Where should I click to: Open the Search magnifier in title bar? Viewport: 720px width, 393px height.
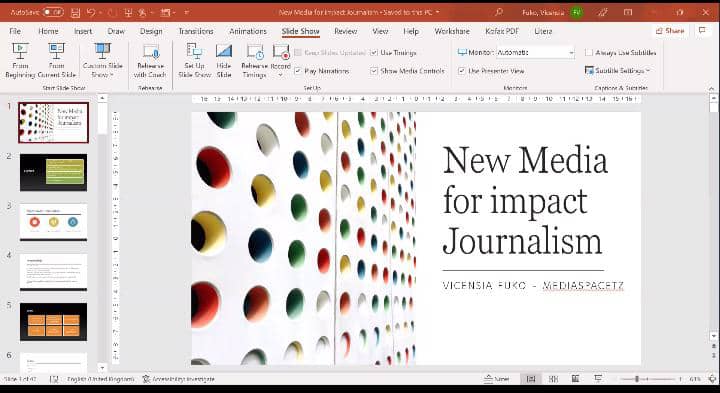[x=499, y=12]
